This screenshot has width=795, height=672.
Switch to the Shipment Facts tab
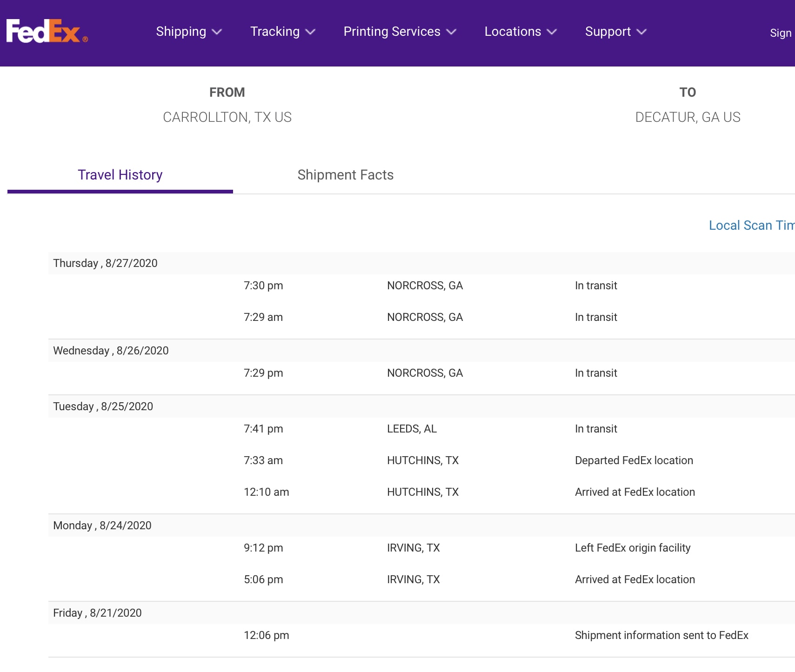pos(345,175)
